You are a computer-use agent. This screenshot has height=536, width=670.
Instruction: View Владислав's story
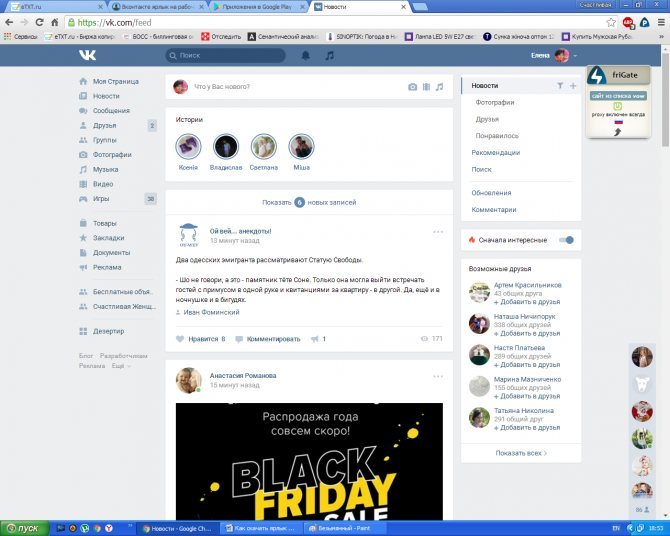[226, 147]
